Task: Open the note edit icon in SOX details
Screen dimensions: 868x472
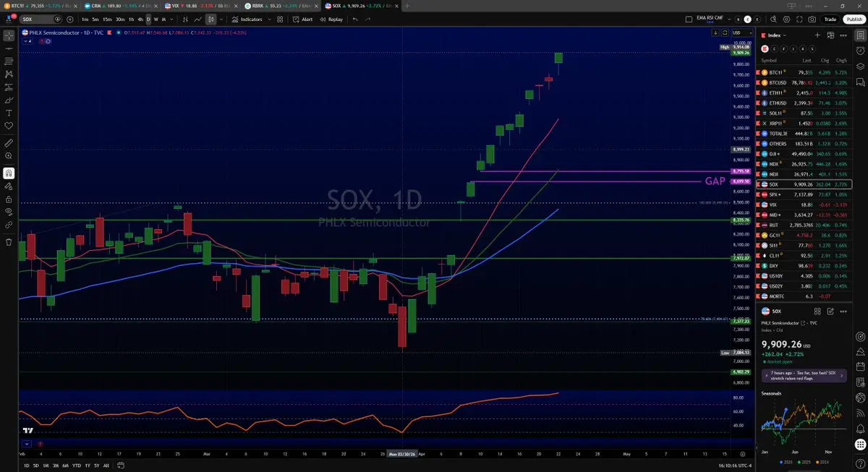Action: pyautogui.click(x=830, y=311)
